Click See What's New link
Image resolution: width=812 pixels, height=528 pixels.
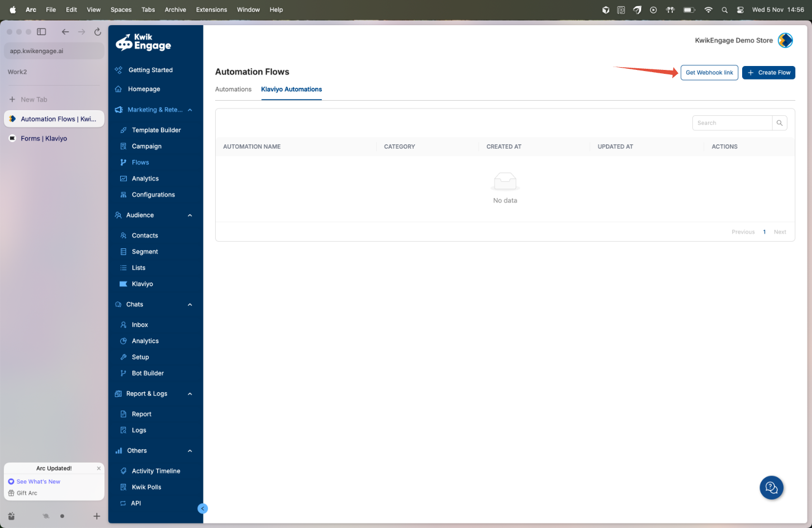(39, 482)
